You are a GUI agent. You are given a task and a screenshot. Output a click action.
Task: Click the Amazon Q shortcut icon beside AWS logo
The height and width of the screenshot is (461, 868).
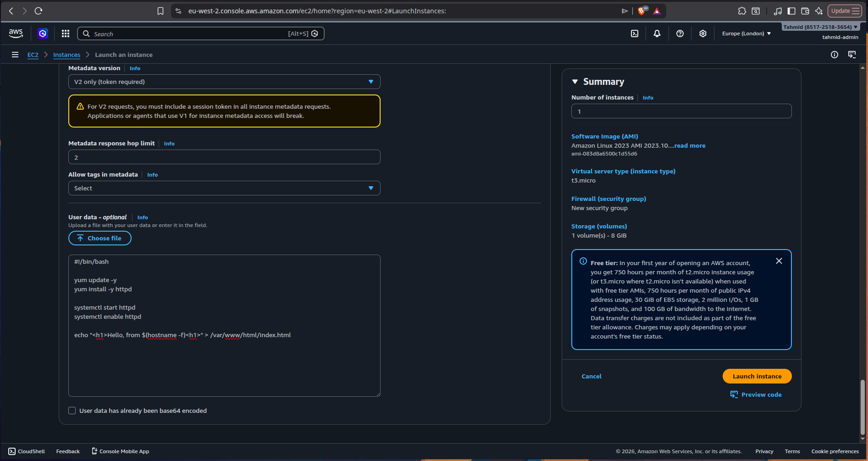click(x=43, y=33)
